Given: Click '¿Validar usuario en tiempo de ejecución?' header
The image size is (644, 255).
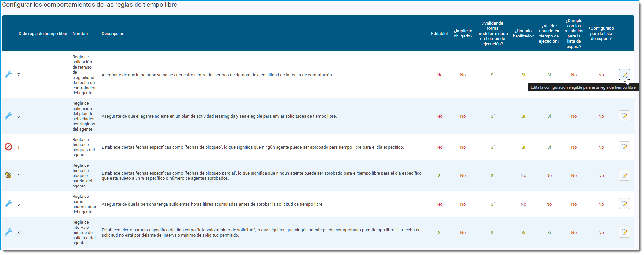Looking at the screenshot, I should tap(549, 34).
